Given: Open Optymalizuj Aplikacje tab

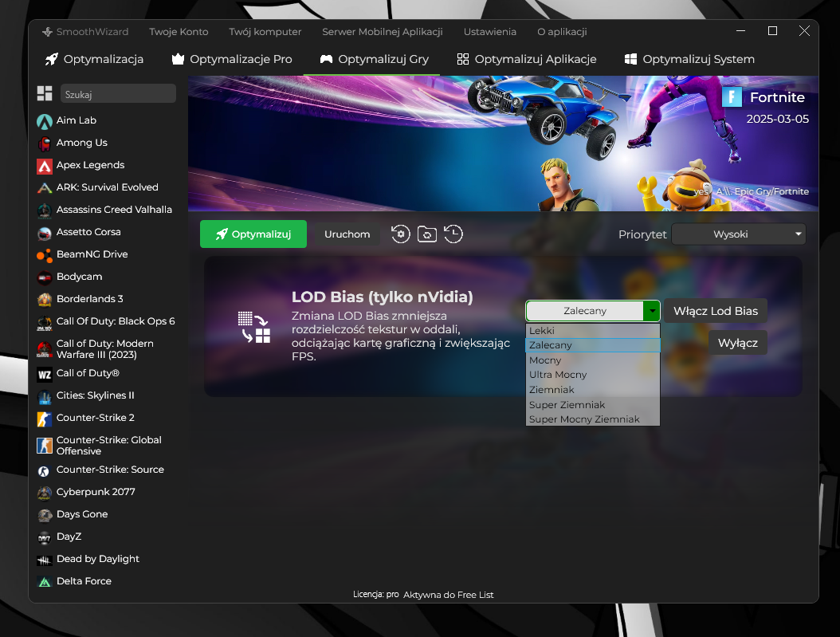Looking at the screenshot, I should [526, 59].
